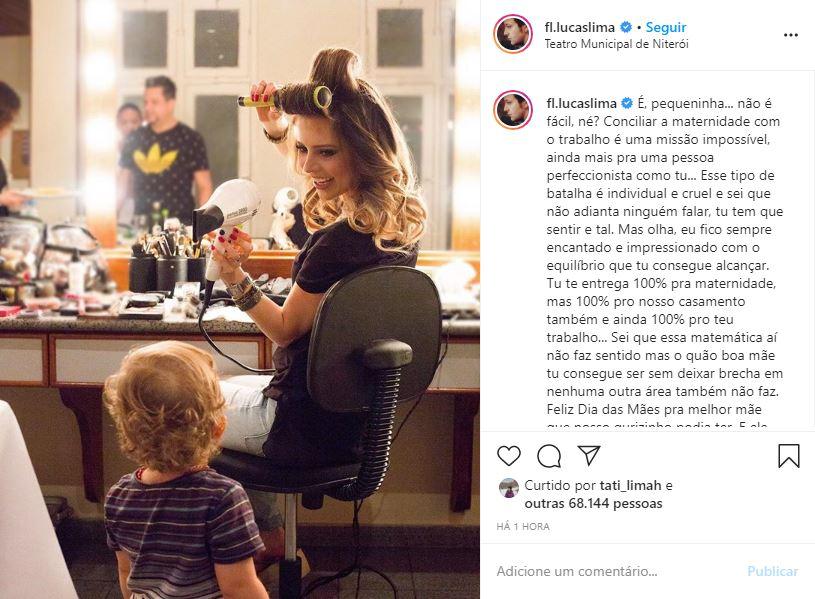
Task: Save the post with the bookmark icon
Action: (788, 455)
